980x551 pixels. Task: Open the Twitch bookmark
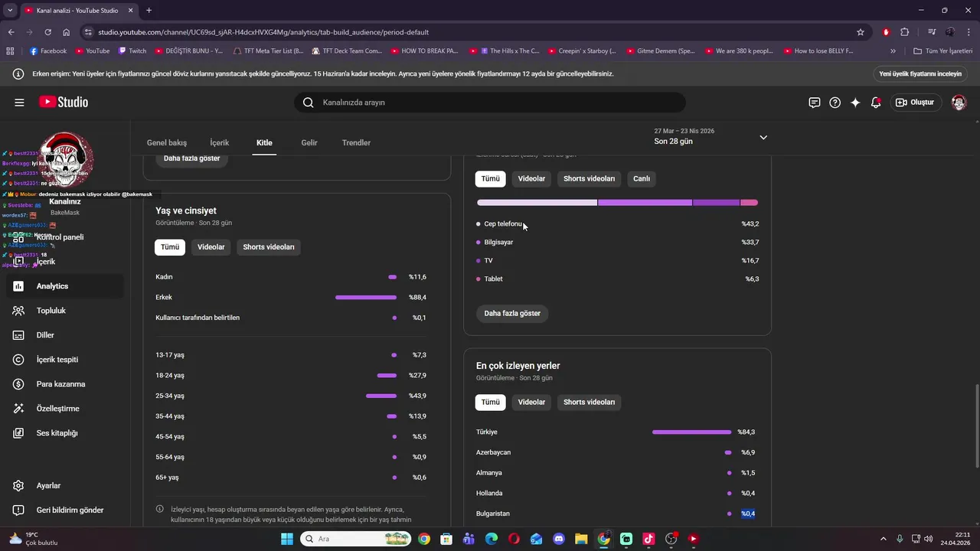click(132, 51)
